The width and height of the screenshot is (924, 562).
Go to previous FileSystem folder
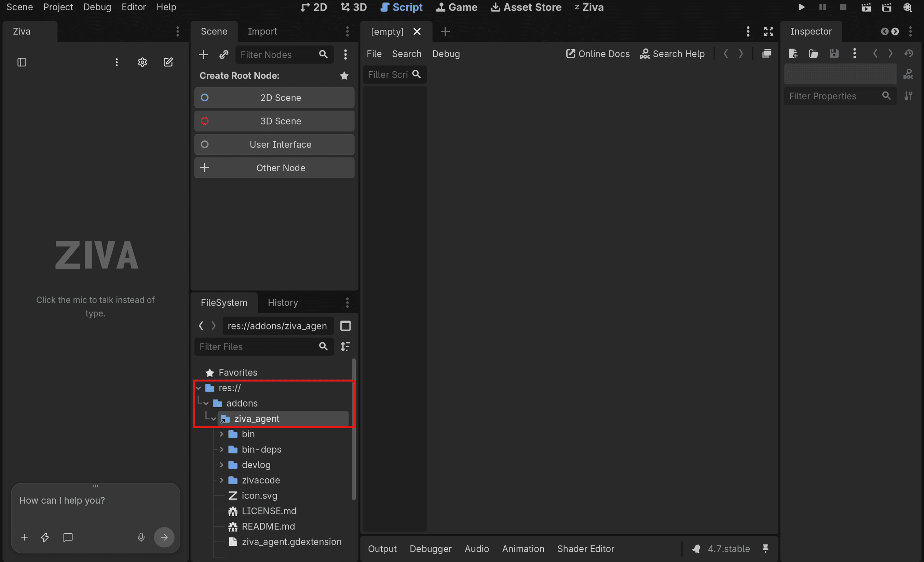click(x=201, y=326)
